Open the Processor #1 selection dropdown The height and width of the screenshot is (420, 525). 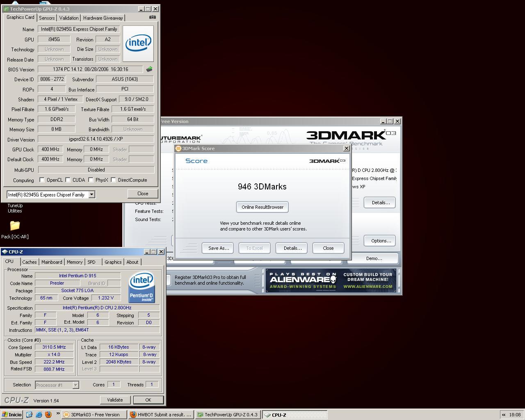coord(75,385)
